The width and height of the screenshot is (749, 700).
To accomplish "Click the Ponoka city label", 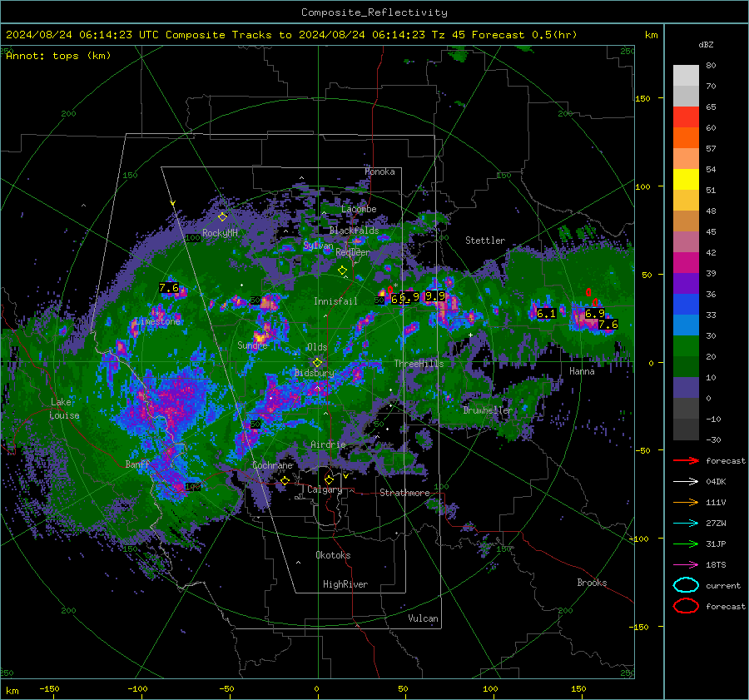I will pos(379,172).
